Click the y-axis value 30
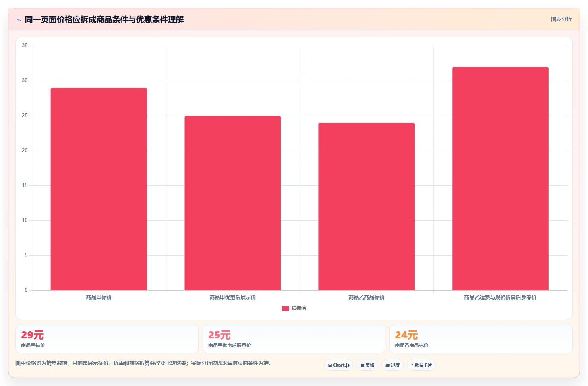The height and width of the screenshot is (386, 588). [x=25, y=81]
